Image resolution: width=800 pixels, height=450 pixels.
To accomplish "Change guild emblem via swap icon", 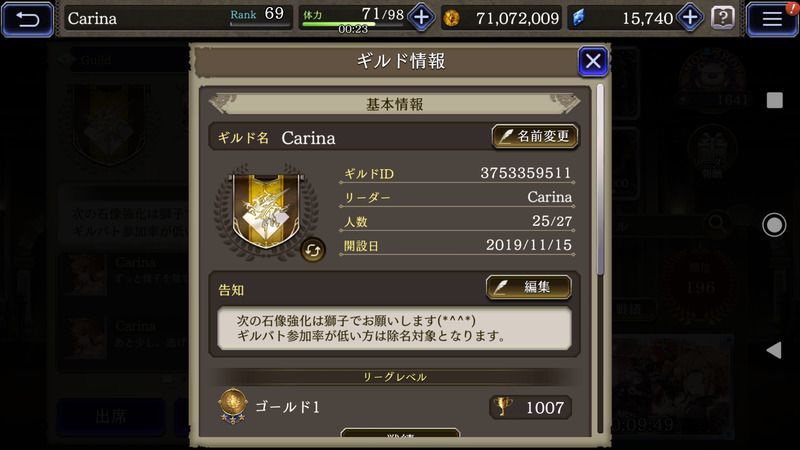I will click(312, 250).
